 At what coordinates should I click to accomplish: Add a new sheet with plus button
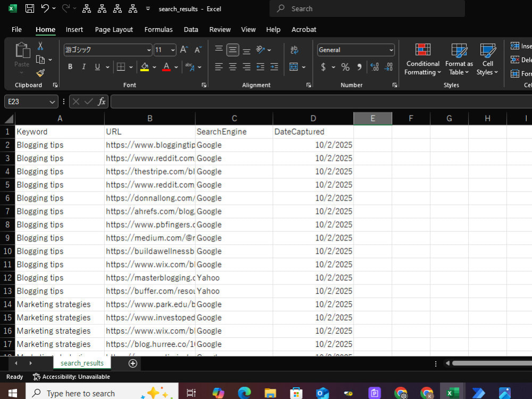coord(133,363)
